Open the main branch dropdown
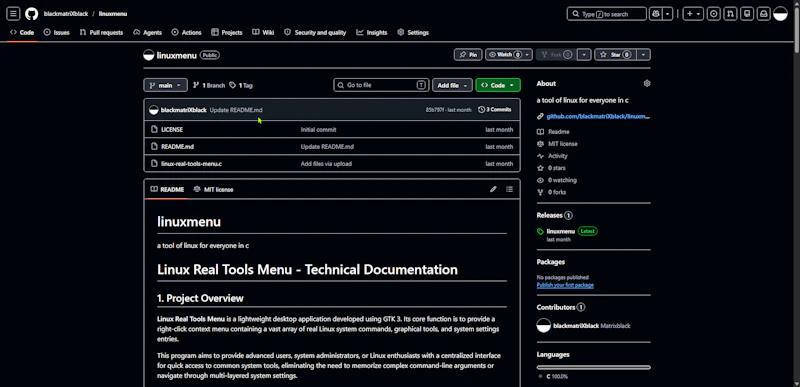This screenshot has height=387, width=800. [x=165, y=85]
